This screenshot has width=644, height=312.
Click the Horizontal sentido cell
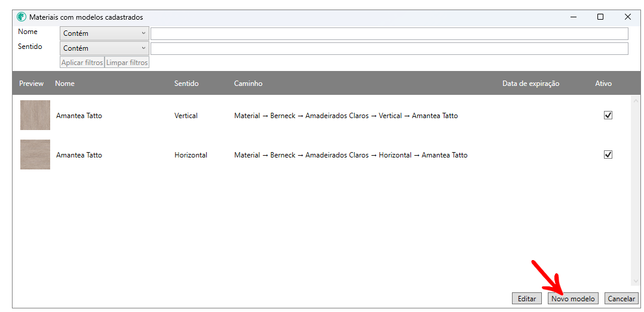(x=191, y=155)
